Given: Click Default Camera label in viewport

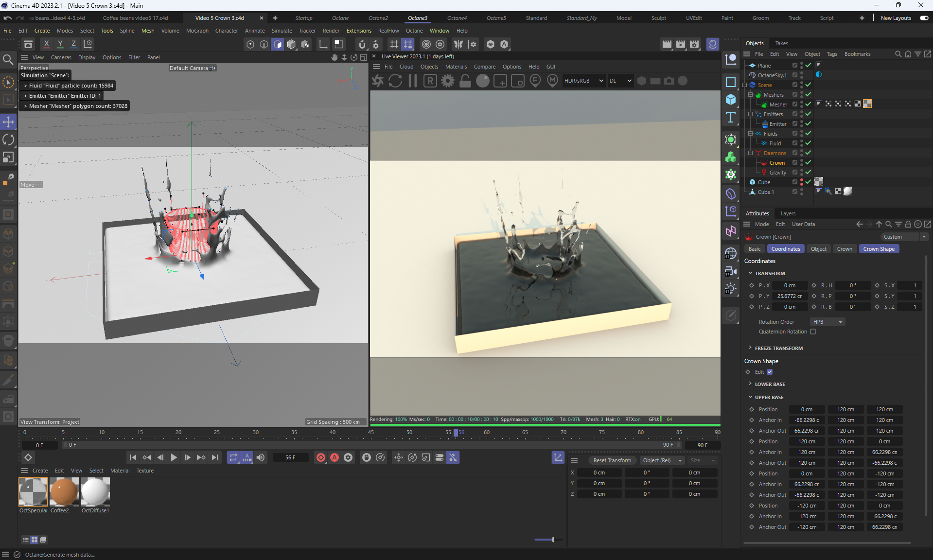Looking at the screenshot, I should click(x=189, y=68).
